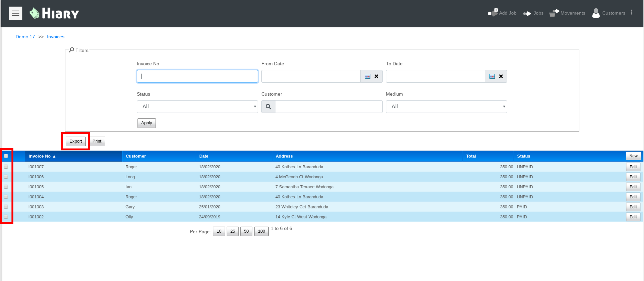644x281 pixels.
Task: Check the box for invoice I001003
Action: pos(6,207)
